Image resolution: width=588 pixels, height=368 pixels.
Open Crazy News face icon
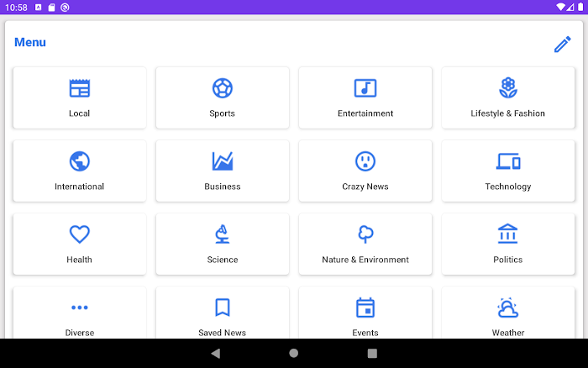pos(365,161)
